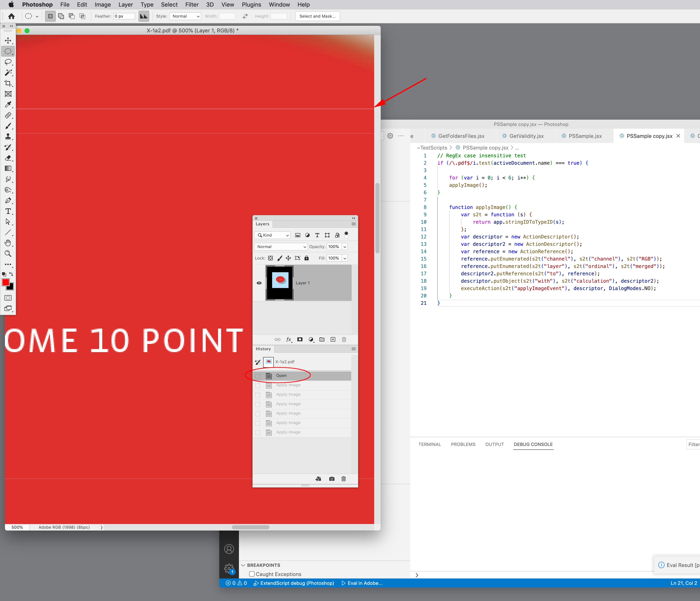Click Eval in Adobe in status bar
700x601 pixels.
click(x=362, y=583)
